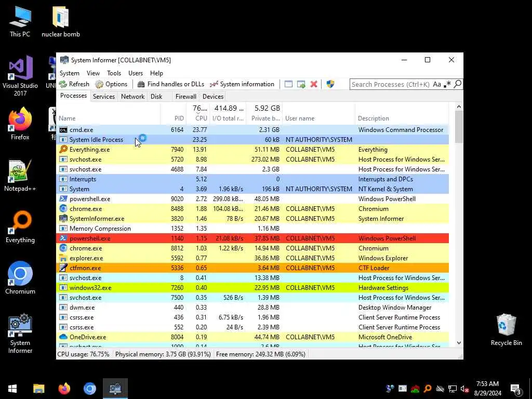
Task: Open the Help menu
Action: (156, 73)
